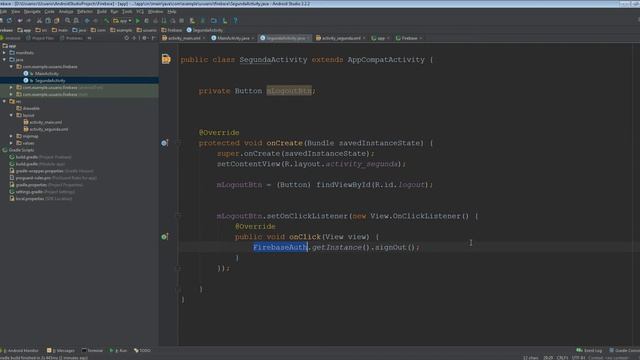Click the highlighted FirebaseAuth text in editor

(280, 247)
